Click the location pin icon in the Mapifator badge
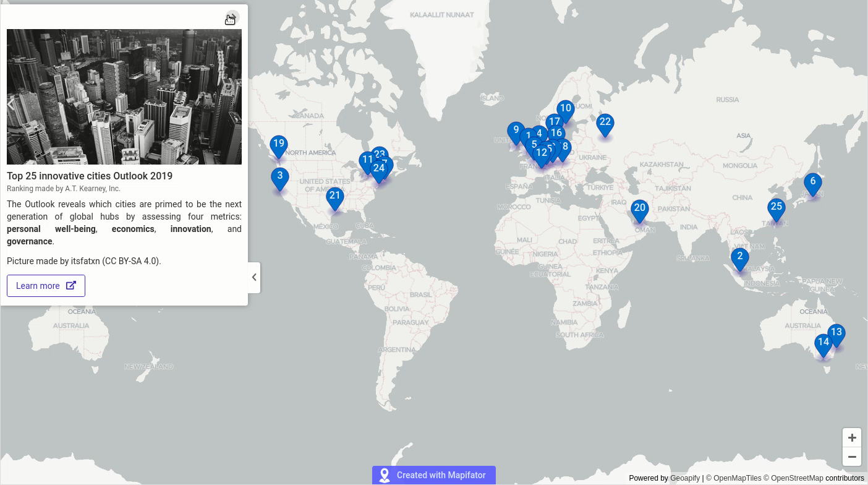Screen dimensions: 868x485 [x=383, y=475]
